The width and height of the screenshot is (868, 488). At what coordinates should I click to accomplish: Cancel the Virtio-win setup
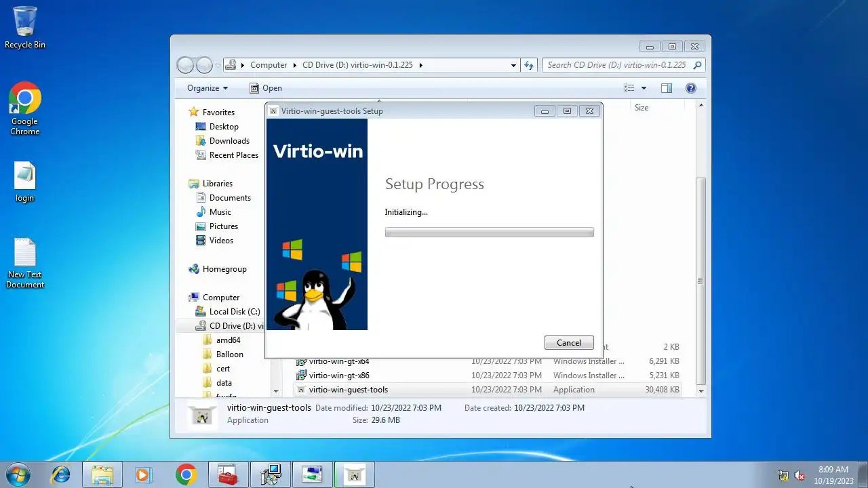569,342
